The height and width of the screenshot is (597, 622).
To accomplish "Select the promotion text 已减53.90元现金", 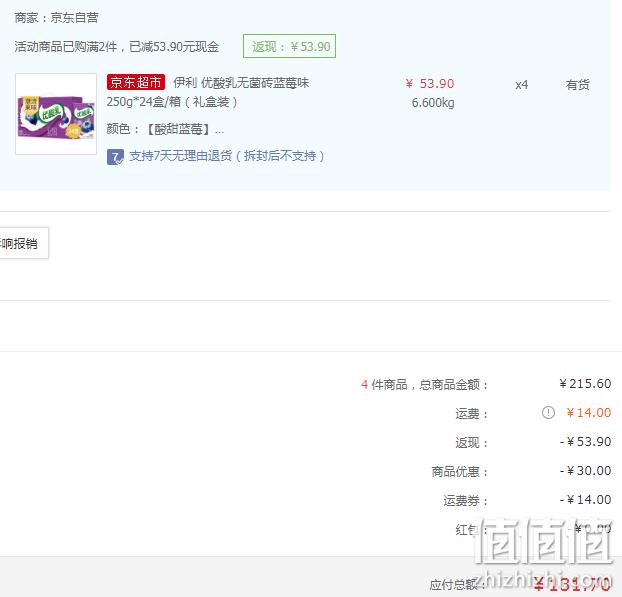I will (x=174, y=47).
